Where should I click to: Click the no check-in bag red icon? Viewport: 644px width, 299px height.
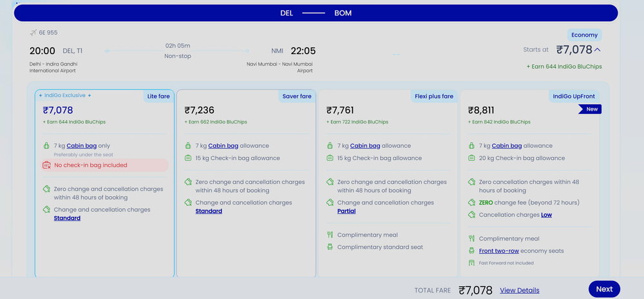click(46, 165)
